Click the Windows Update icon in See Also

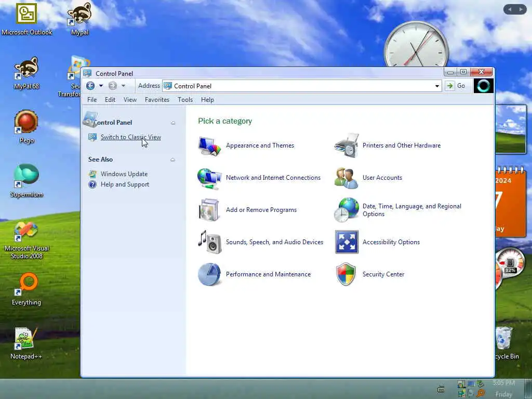click(x=92, y=174)
